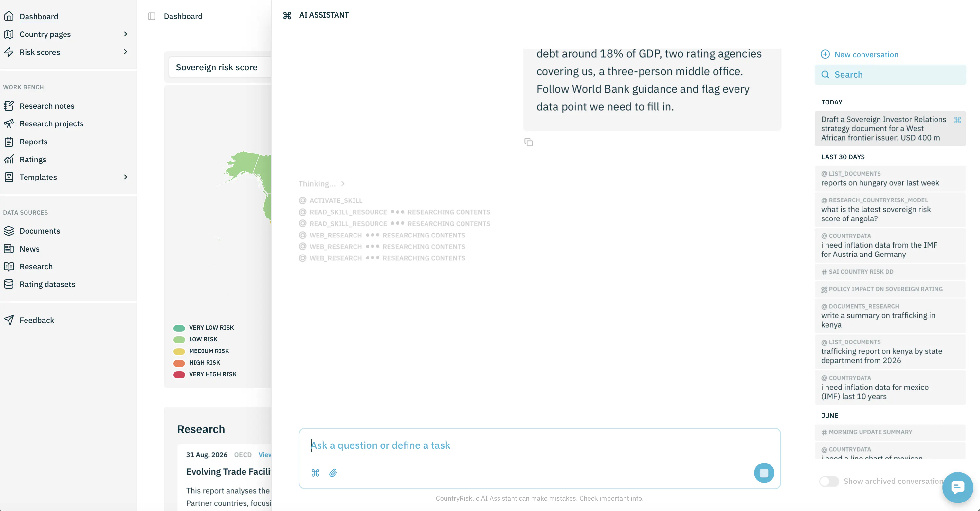Expand the Country pages chevron
Viewport: 980px width, 511px height.
(126, 34)
